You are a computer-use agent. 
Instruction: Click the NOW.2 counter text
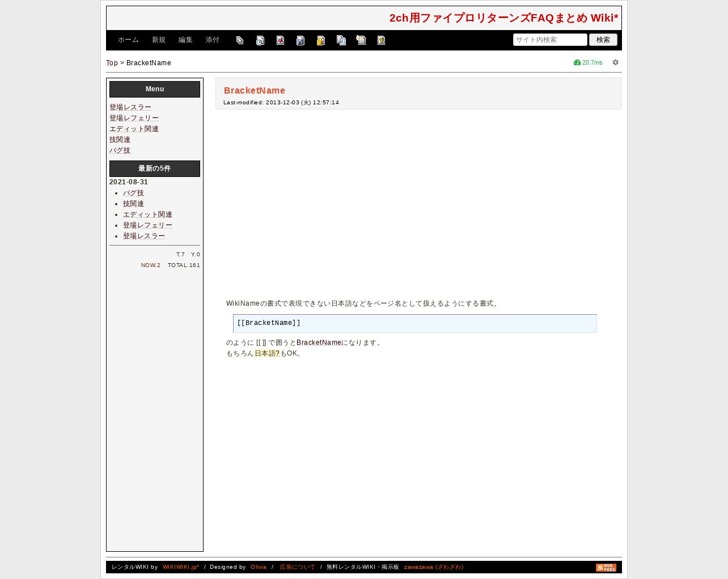point(151,265)
